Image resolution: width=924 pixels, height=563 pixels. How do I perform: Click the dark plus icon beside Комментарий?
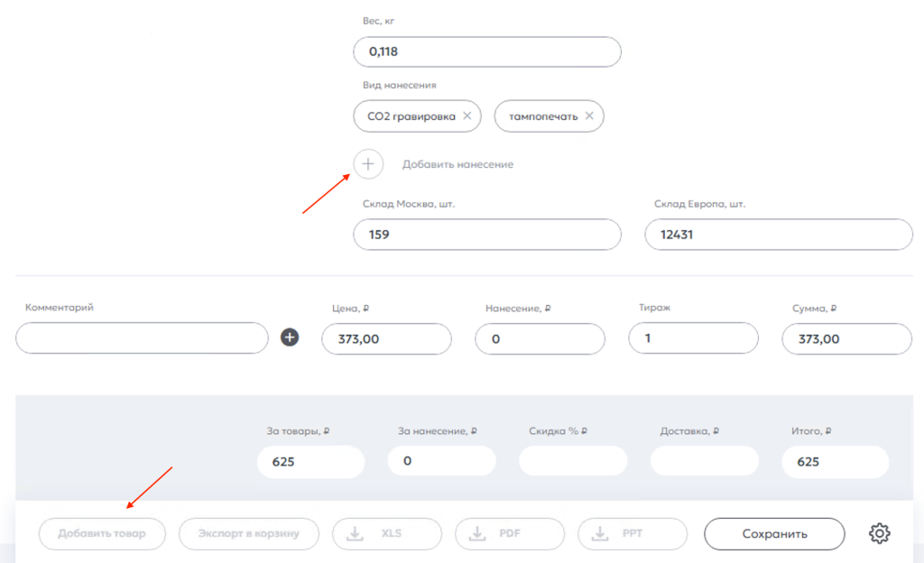click(290, 337)
